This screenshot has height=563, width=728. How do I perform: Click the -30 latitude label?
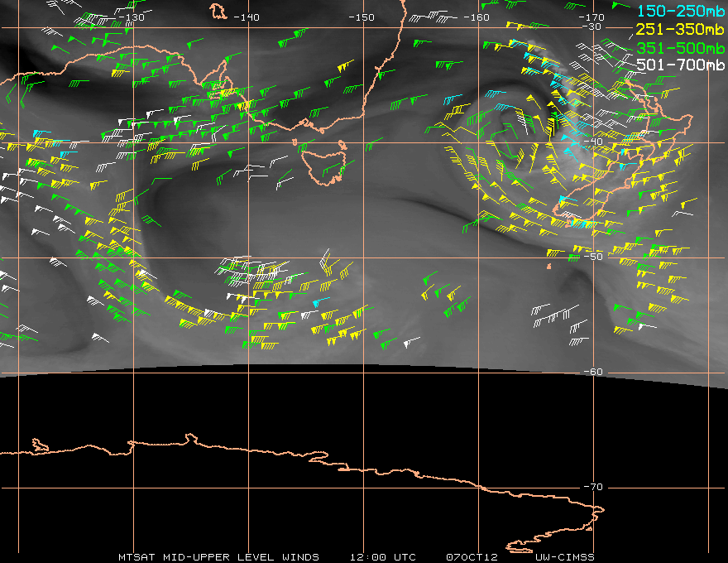pos(592,26)
